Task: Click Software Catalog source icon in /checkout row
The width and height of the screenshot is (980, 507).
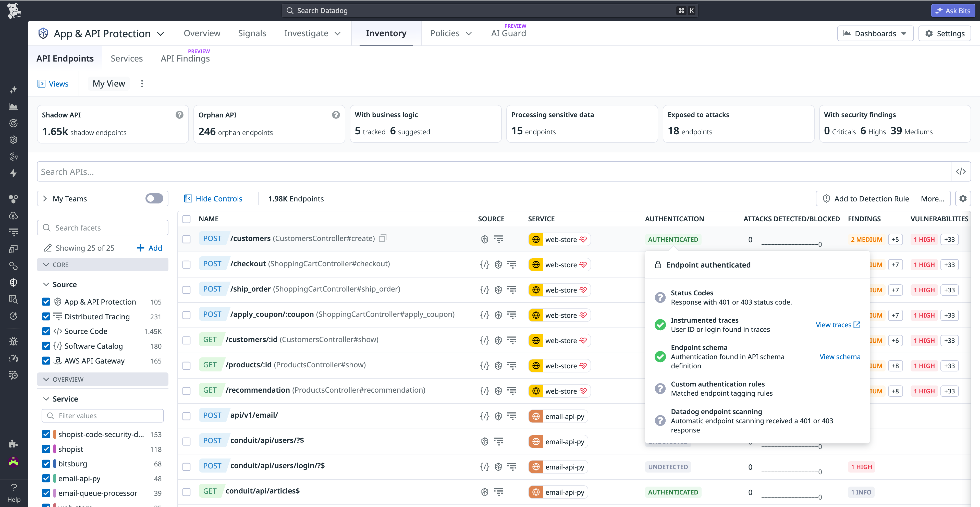Action: click(x=484, y=264)
